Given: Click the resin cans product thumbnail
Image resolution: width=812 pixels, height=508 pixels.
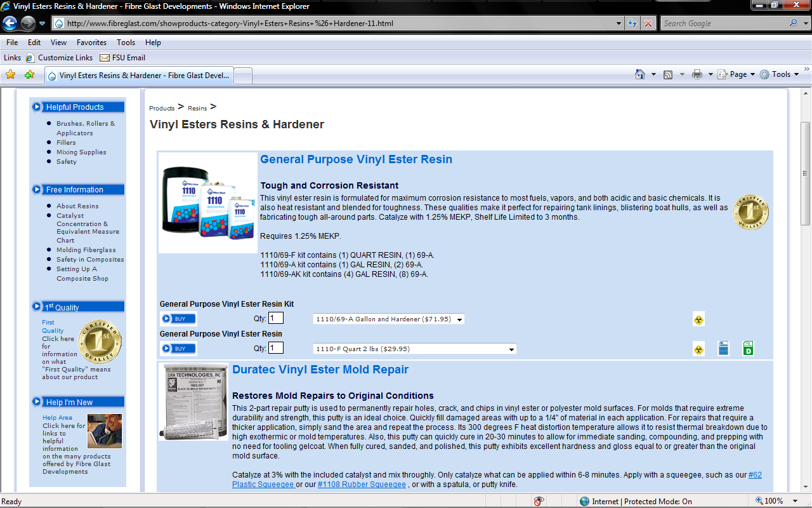Looking at the screenshot, I should [x=208, y=203].
